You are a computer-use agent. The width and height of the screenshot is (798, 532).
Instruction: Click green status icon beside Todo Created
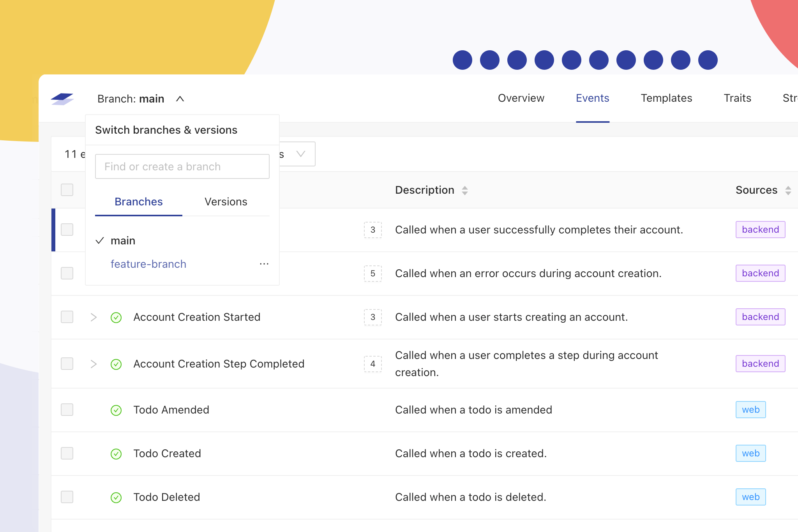pyautogui.click(x=116, y=454)
